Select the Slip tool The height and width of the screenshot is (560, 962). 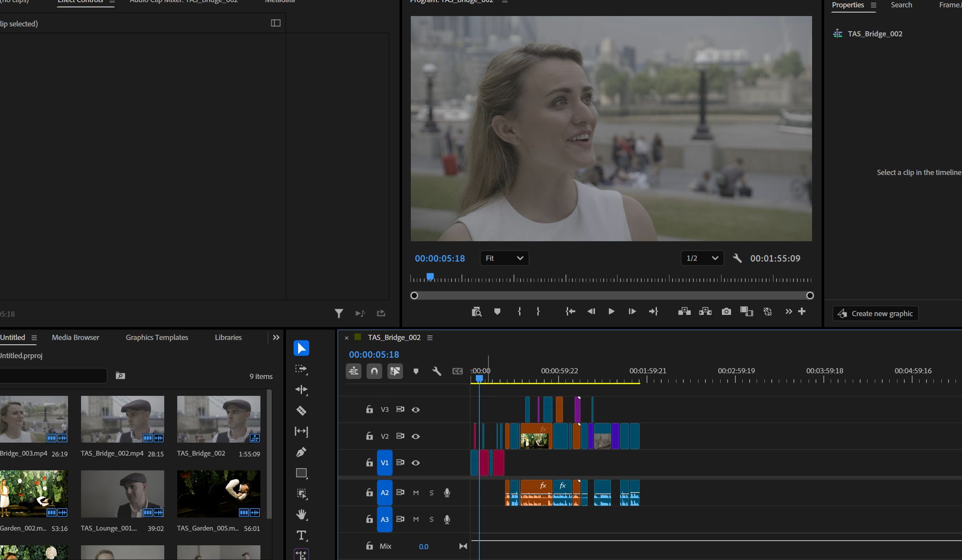coord(301,431)
